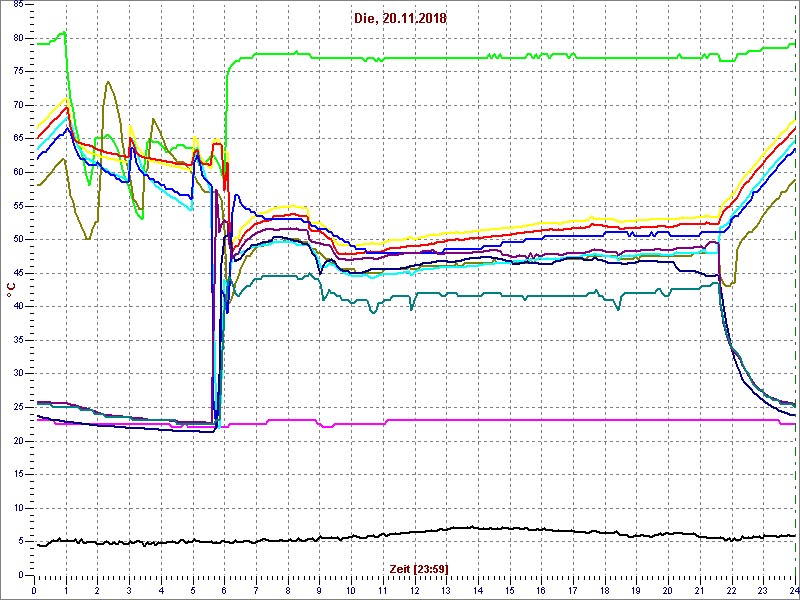Viewport: 800px width, 600px height.
Task: Click hour '14' on the time axis
Action: (478, 588)
